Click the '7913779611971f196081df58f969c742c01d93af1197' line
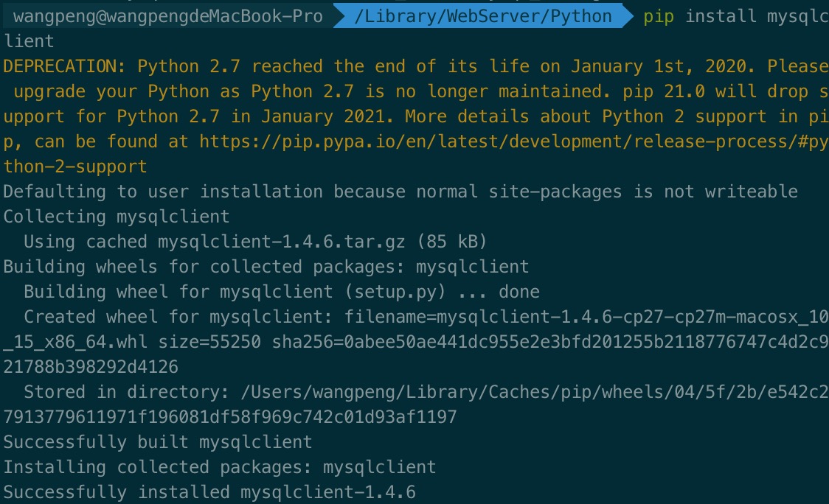This screenshot has height=504, width=829. 230,417
